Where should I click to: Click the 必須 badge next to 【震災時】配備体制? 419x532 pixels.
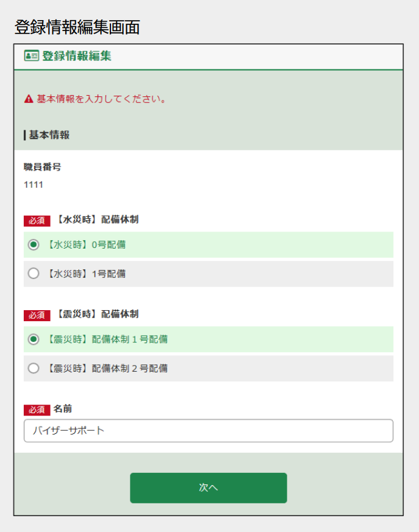(37, 315)
